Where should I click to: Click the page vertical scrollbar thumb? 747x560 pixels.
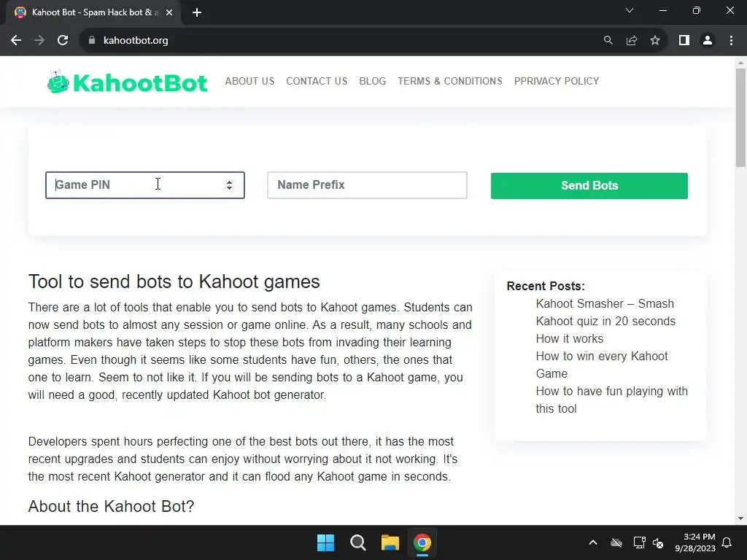(x=740, y=117)
